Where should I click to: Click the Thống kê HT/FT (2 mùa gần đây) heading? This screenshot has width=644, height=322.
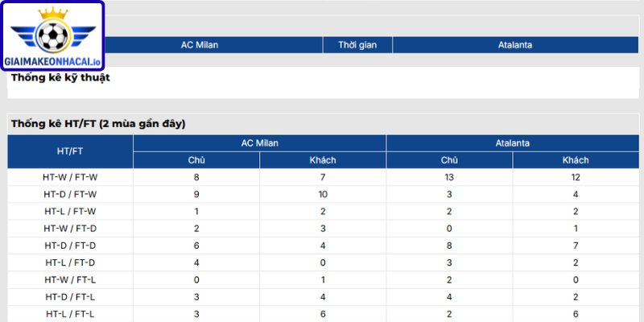98,124
